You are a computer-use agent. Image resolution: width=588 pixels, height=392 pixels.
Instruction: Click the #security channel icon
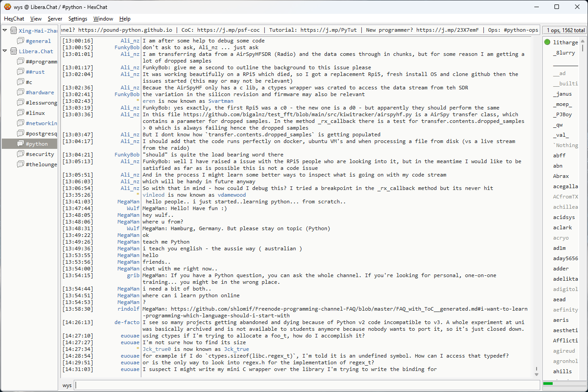(x=21, y=154)
